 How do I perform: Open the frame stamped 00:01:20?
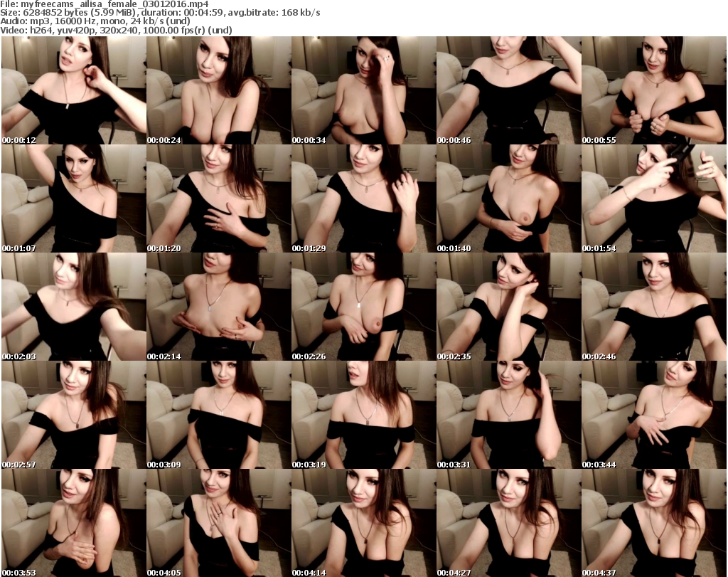coord(219,198)
